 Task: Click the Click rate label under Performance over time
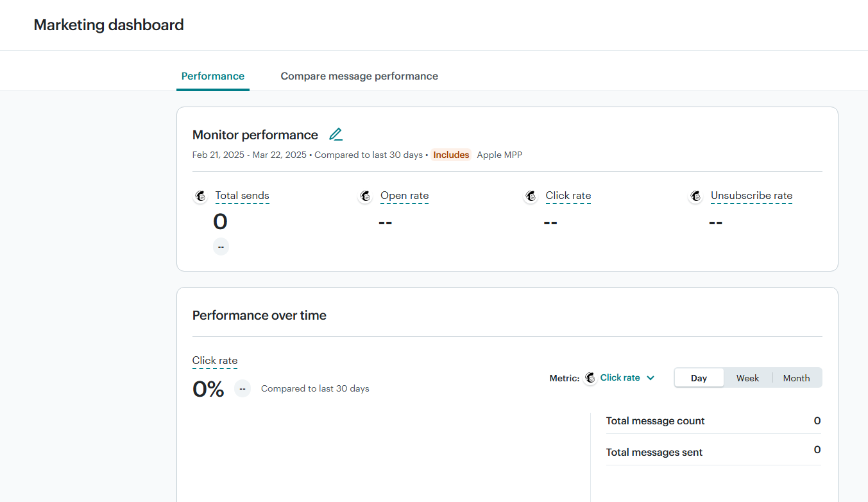[x=215, y=361]
